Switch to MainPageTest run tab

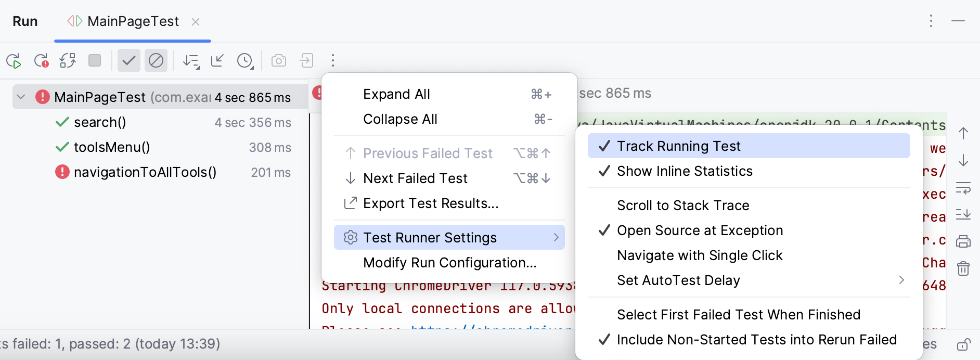133,21
